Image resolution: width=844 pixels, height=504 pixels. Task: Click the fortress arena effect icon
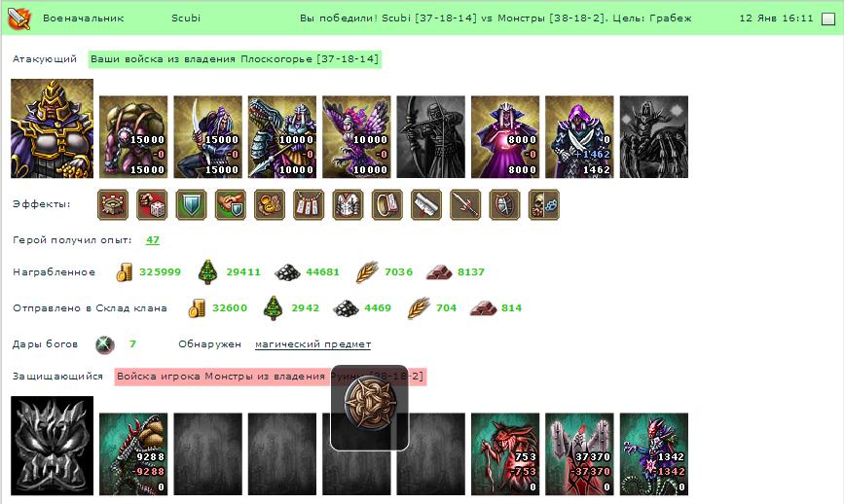click(x=113, y=205)
